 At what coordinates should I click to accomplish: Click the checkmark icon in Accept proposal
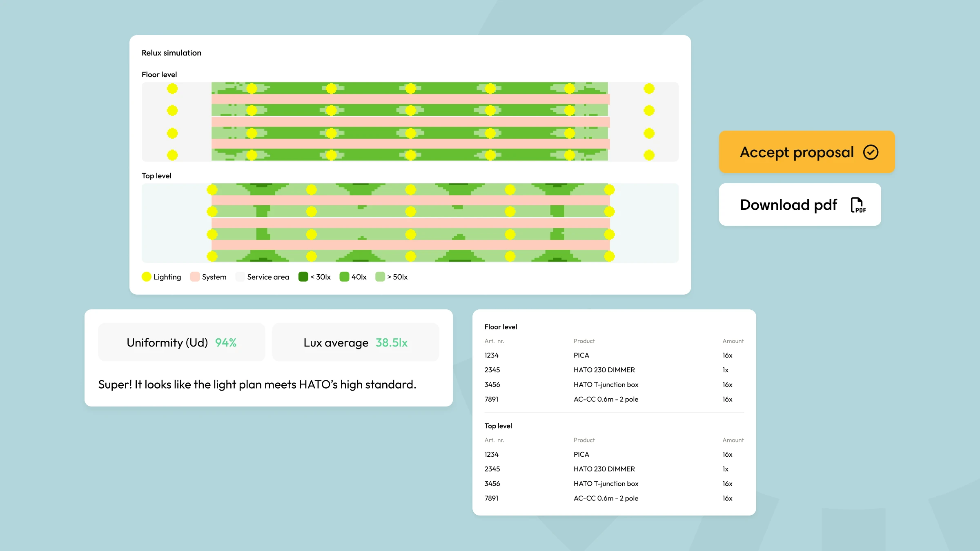click(x=871, y=152)
